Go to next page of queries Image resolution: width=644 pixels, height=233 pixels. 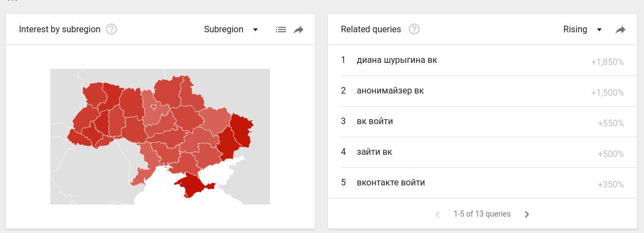pos(527,214)
